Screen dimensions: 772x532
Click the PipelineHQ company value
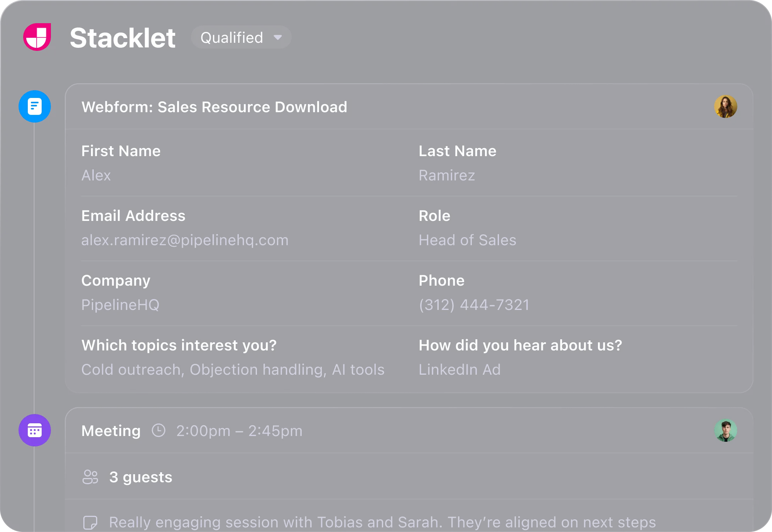coord(120,305)
